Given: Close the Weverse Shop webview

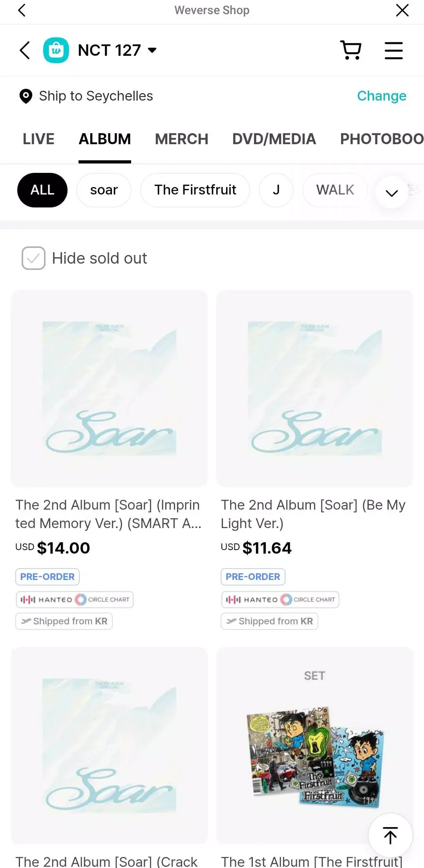Looking at the screenshot, I should (x=402, y=10).
